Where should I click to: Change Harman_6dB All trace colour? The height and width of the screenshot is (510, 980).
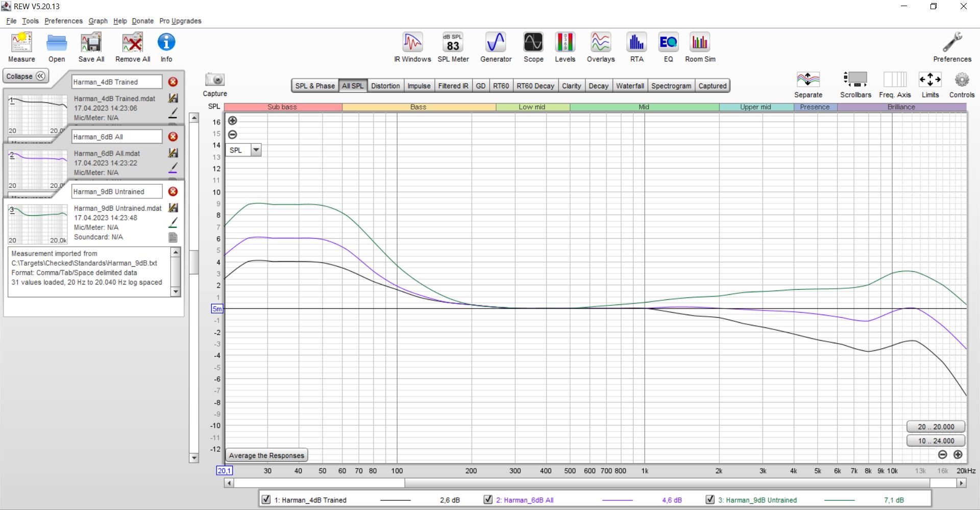pyautogui.click(x=173, y=168)
